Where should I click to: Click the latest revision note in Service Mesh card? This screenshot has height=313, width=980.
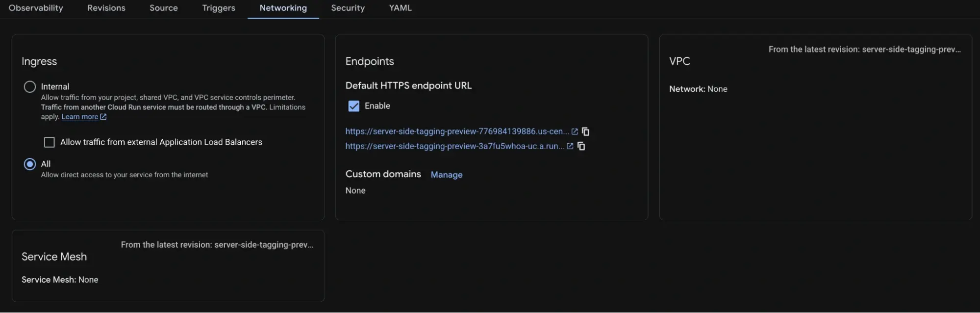217,245
